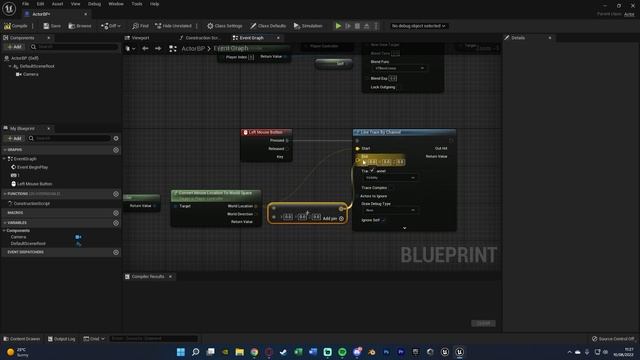Image resolution: width=640 pixels, height=360 pixels.
Task: Open Windows Start menu
Action: point(181,352)
